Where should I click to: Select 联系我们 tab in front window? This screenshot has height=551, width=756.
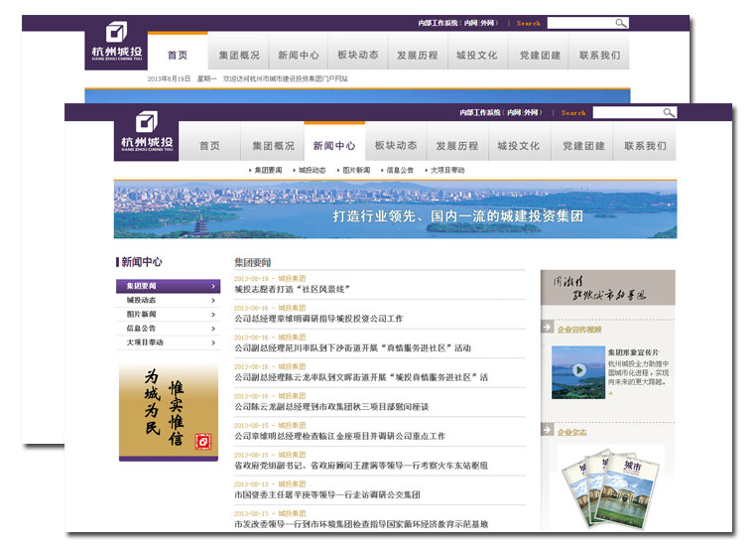coord(645,146)
